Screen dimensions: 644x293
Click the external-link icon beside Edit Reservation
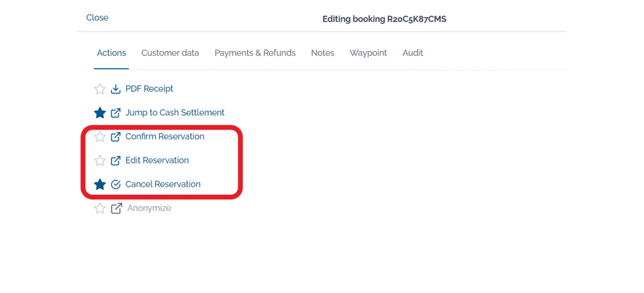click(116, 160)
